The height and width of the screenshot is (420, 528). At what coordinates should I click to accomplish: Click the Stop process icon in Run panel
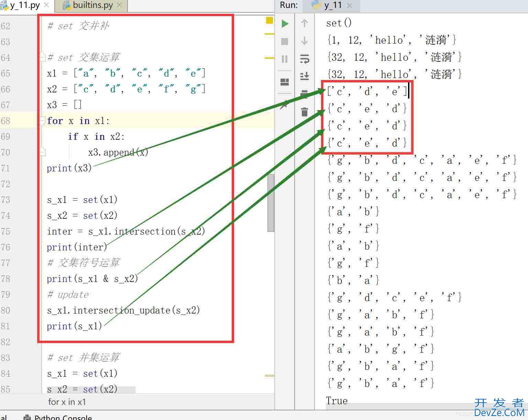pos(285,42)
